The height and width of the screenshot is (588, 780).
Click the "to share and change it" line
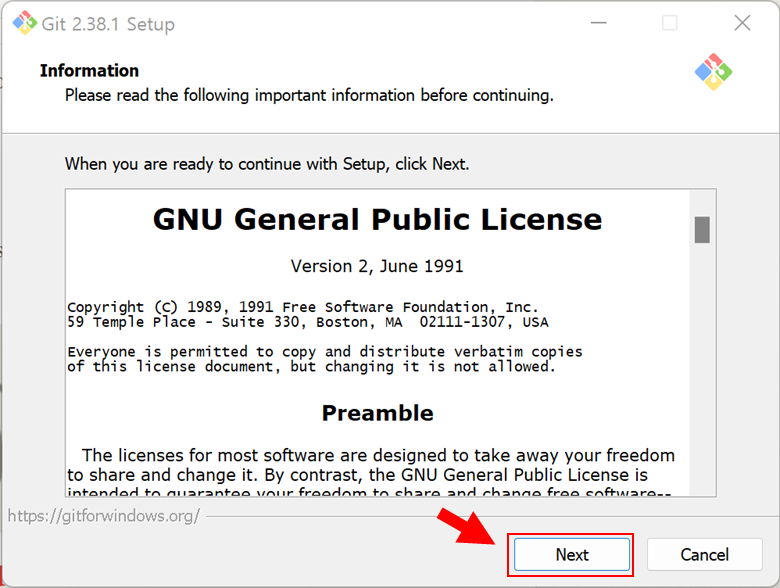(x=358, y=475)
